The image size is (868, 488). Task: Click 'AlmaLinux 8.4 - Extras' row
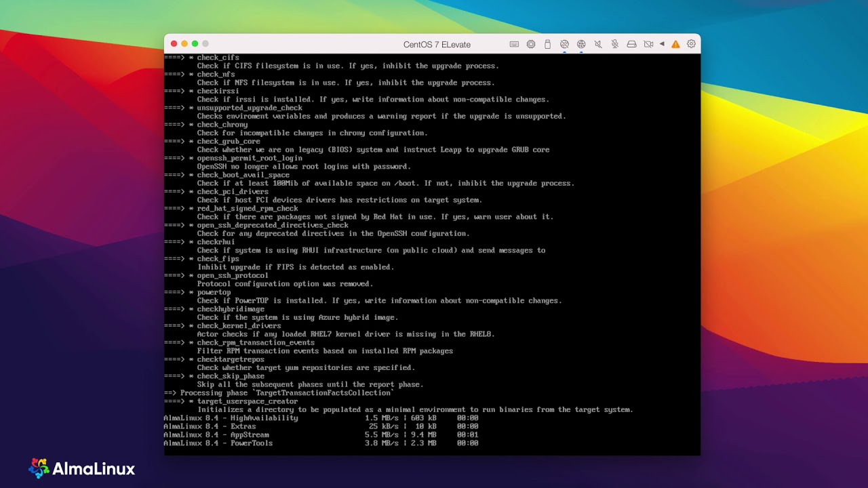[321, 426]
